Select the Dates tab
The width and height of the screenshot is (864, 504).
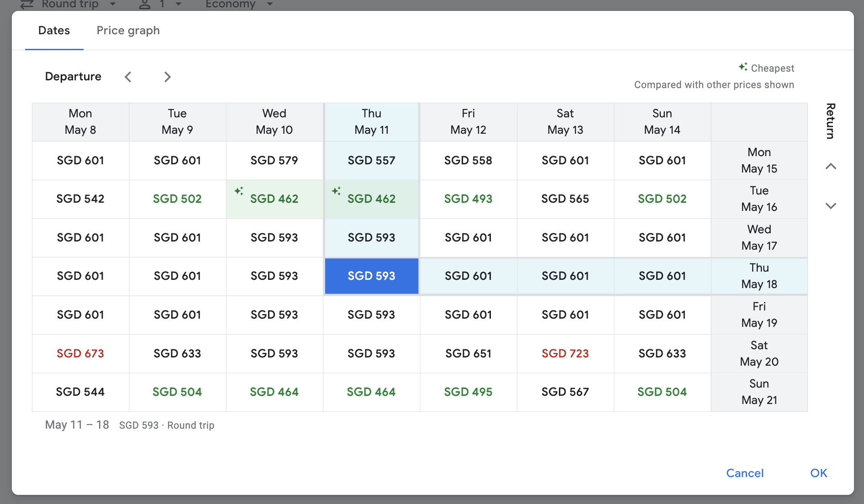pos(54,31)
